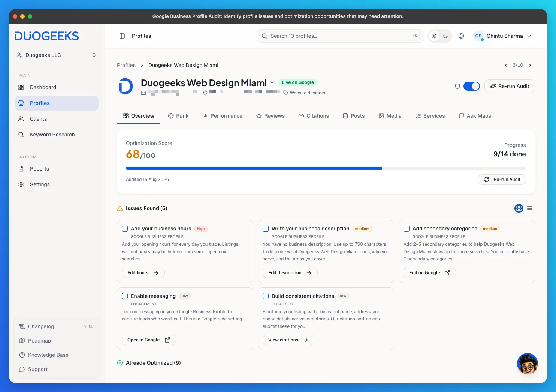Switch to the Services tab
556x392 pixels.
click(x=430, y=116)
